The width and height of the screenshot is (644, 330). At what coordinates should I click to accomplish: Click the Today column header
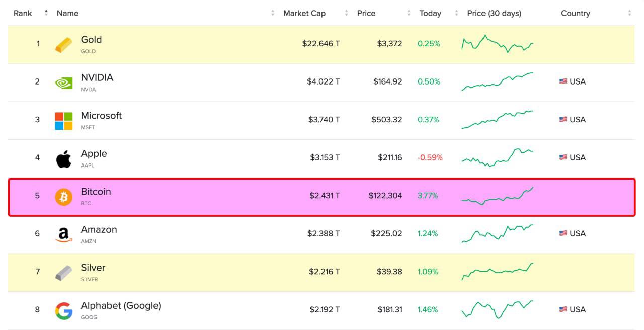[x=430, y=13]
